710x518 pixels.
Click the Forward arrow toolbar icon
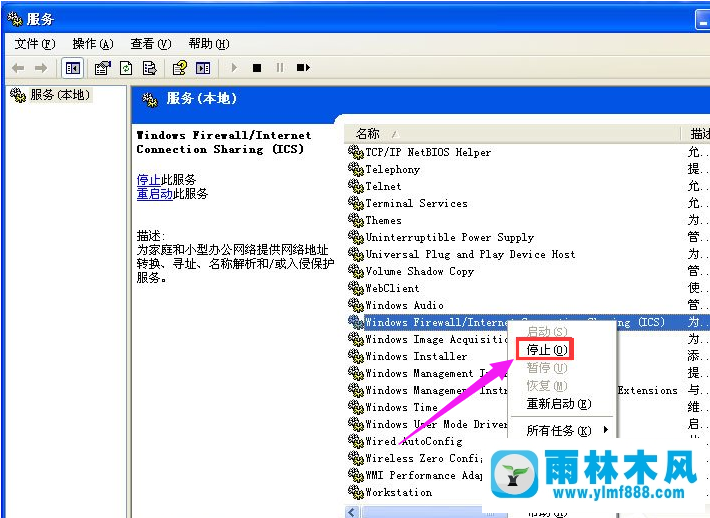pos(41,68)
